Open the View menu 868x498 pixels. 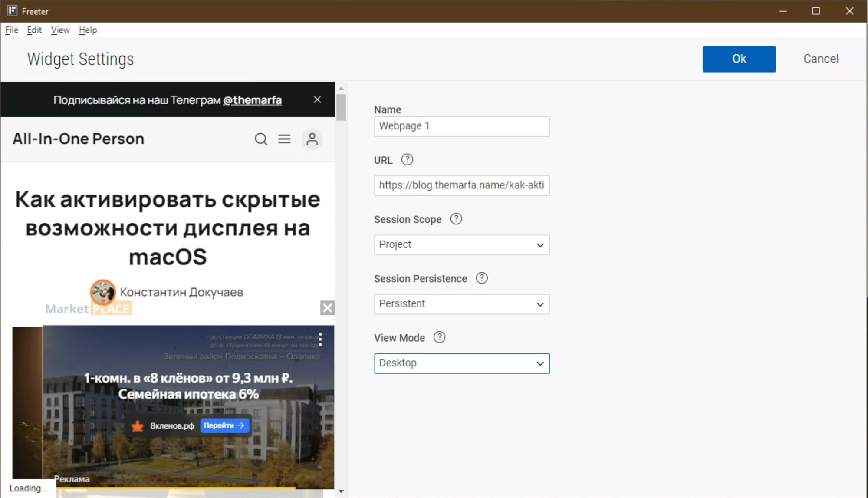[x=60, y=30]
